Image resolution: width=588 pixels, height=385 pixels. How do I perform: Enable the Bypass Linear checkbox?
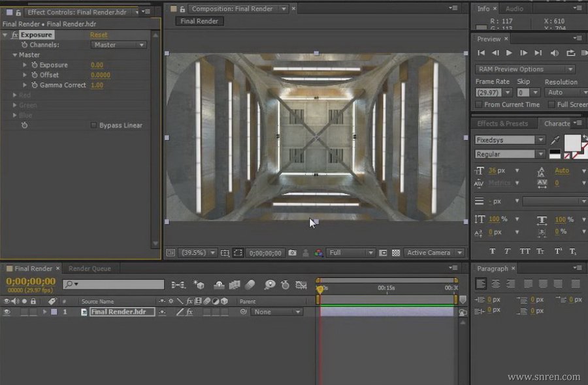93,125
